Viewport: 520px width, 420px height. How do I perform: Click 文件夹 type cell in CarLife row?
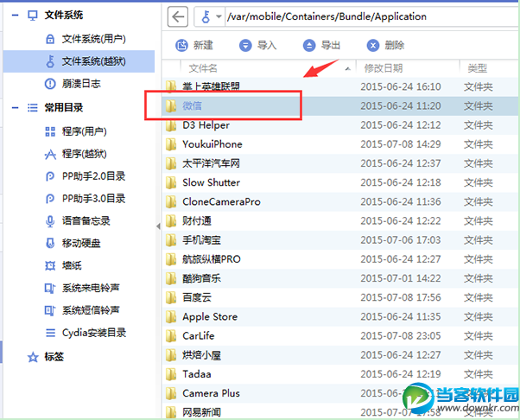478,335
